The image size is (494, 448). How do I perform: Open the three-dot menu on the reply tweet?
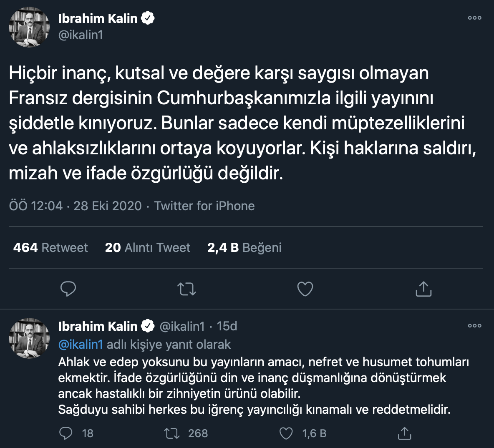pos(474,326)
